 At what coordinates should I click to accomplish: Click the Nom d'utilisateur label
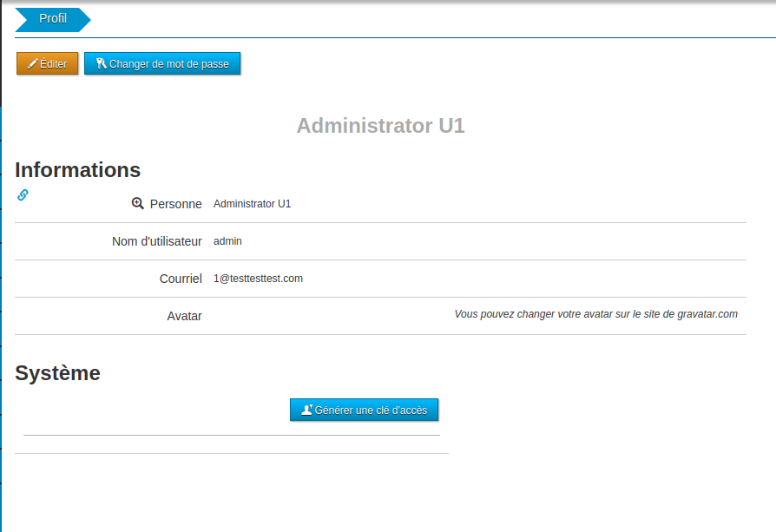coord(156,241)
